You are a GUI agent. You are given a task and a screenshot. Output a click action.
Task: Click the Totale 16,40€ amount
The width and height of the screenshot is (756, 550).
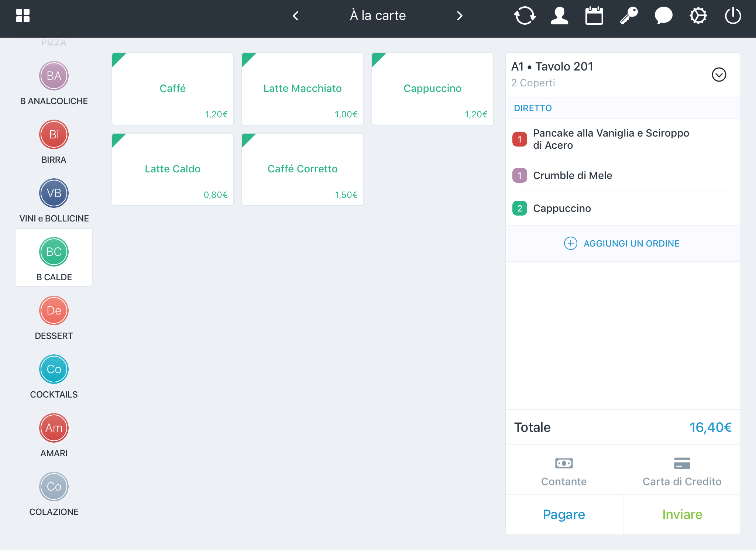coord(711,427)
